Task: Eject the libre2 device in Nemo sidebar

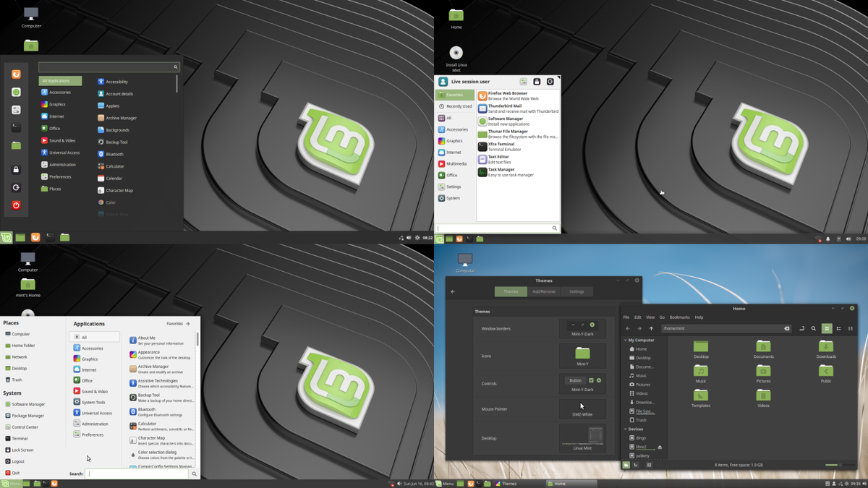Action: [x=660, y=447]
